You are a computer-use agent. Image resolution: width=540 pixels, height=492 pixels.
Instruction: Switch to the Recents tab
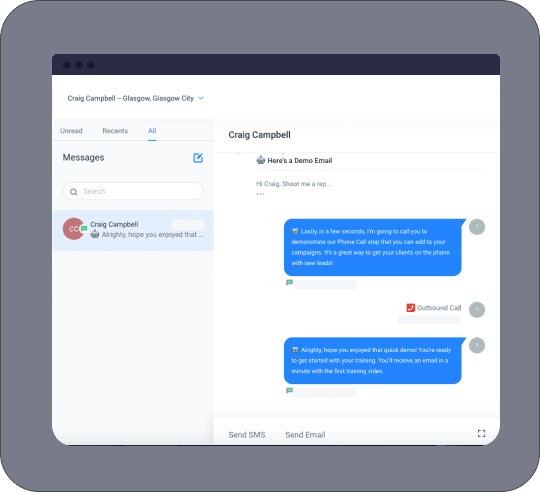115,131
